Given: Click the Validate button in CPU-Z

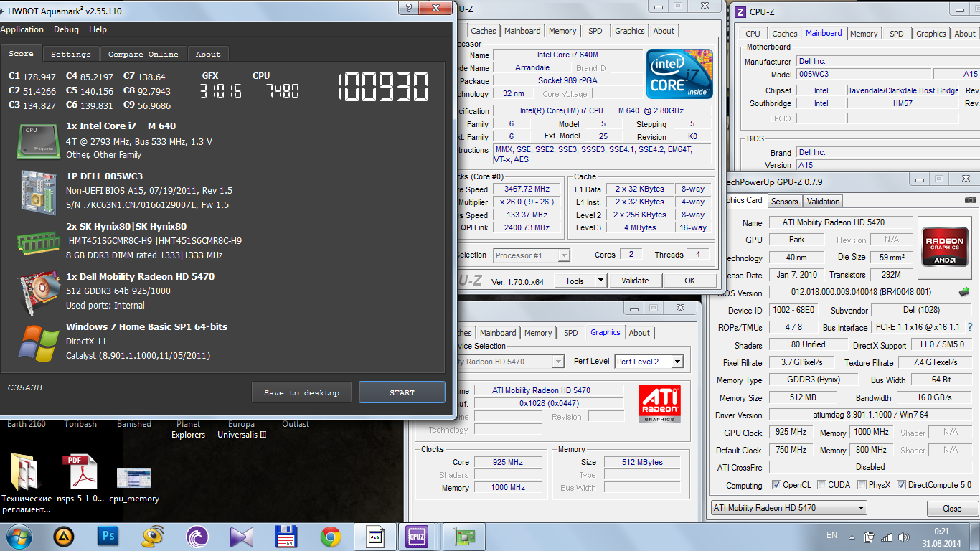Looking at the screenshot, I should coord(635,281).
